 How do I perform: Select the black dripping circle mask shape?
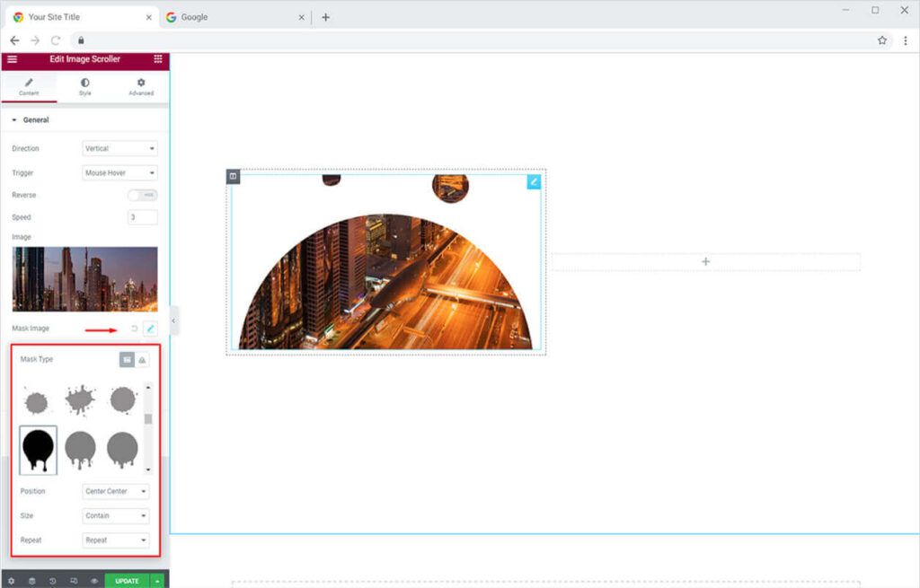coord(39,450)
